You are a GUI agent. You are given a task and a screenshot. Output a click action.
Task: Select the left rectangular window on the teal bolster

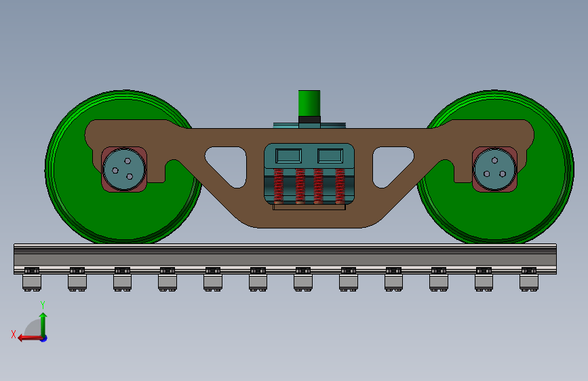288,156
